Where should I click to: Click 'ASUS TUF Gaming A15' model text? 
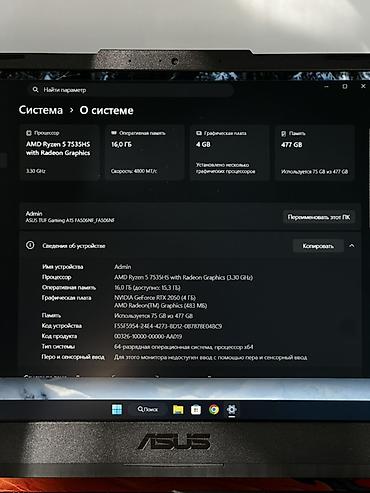[70, 220]
